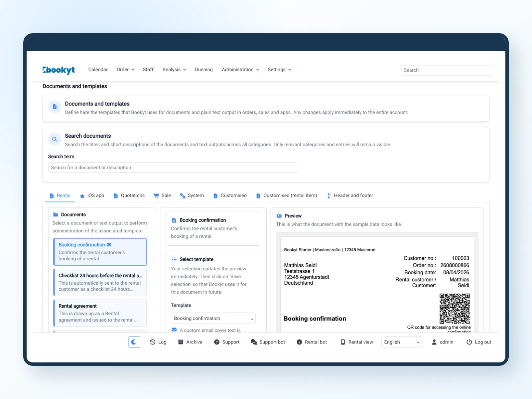Viewport: 532px width, 399px height.
Task: Expand the Settings menu
Action: (x=279, y=69)
